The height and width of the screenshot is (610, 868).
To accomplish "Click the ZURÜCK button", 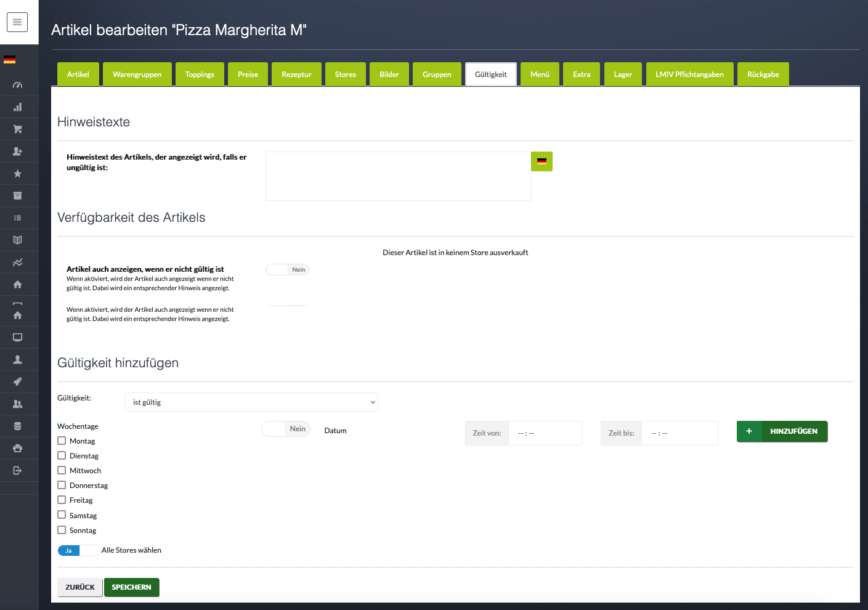I will (80, 587).
